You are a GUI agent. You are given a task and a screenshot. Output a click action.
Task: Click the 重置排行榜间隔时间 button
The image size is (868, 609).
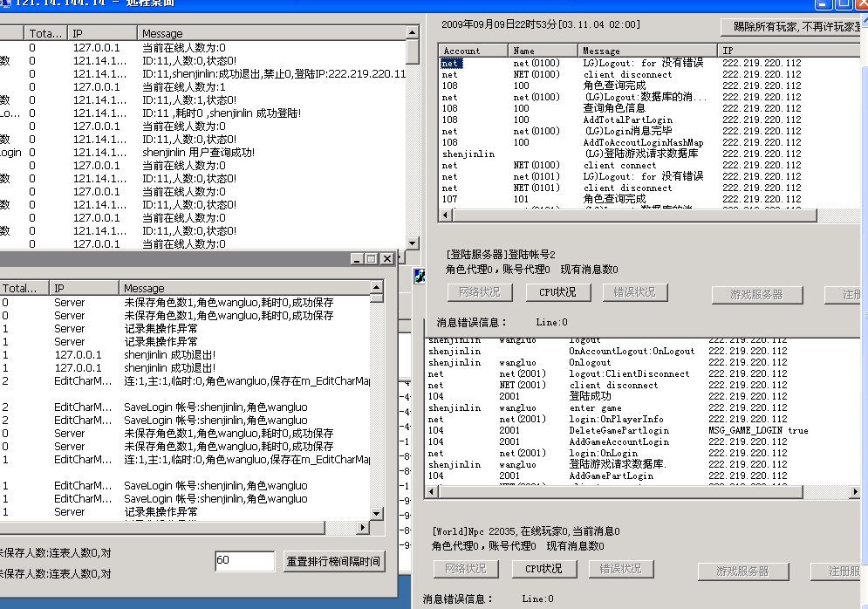(x=333, y=561)
